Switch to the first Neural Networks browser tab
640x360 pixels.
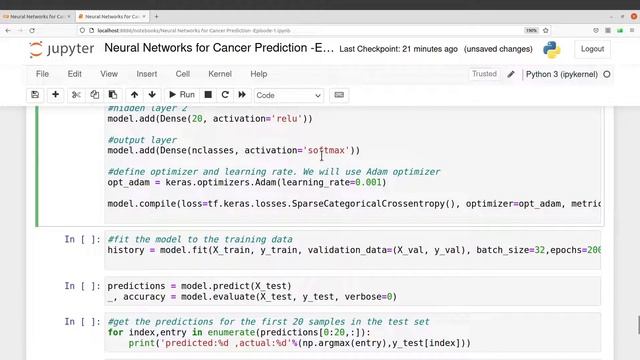36,17
